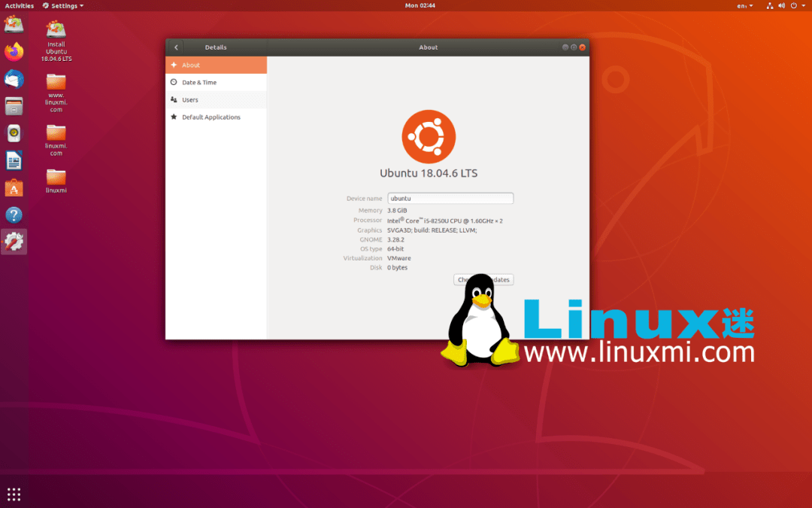
Task: Open the en input source dropdown
Action: [x=744, y=6]
